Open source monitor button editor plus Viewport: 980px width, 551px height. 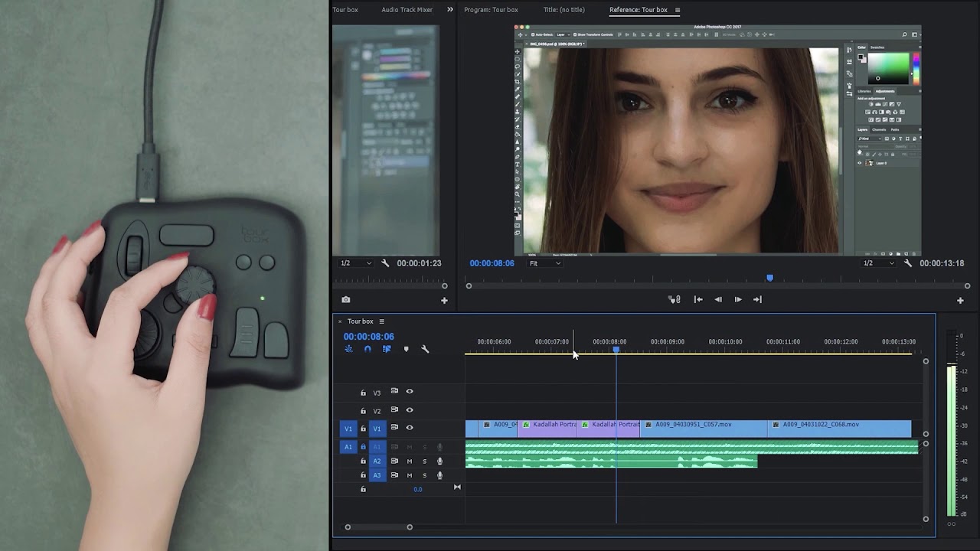444,300
